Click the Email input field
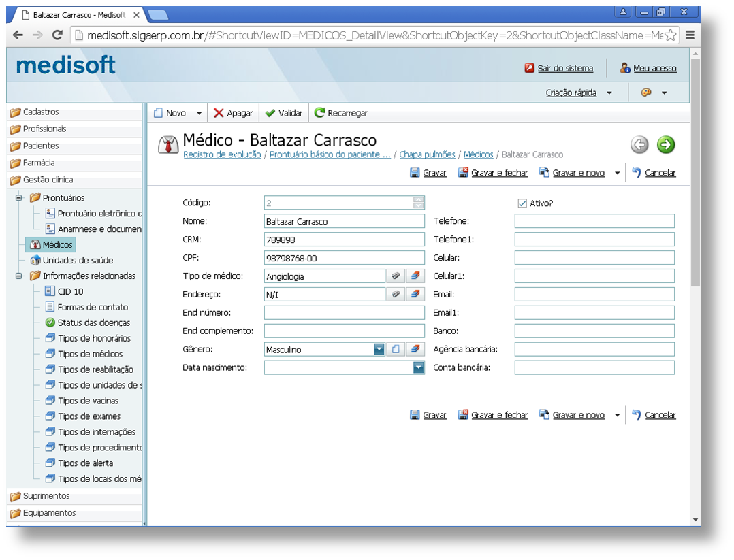Viewport: 734px width, 560px height. [x=594, y=294]
